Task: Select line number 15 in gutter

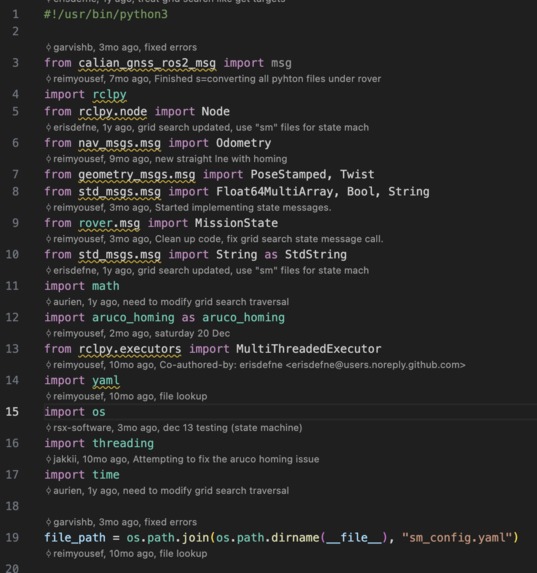Action: pos(12,412)
